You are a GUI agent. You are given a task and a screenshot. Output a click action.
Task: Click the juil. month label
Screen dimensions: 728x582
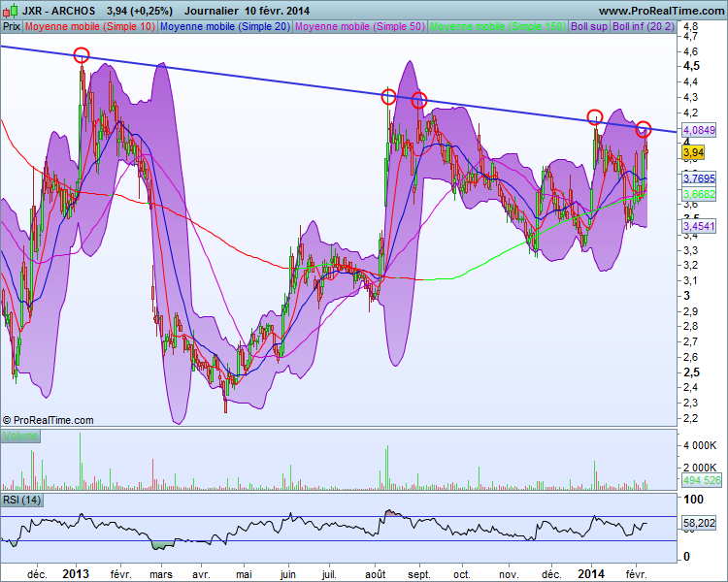[x=329, y=574]
